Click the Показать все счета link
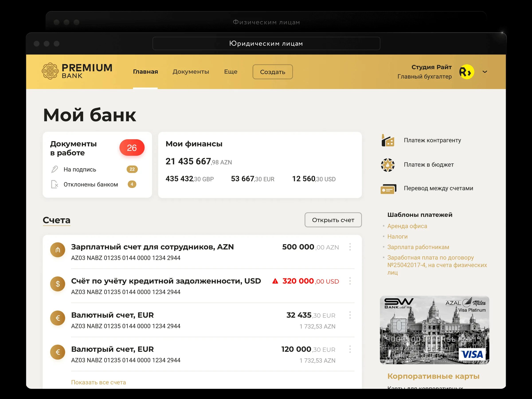 (98, 382)
